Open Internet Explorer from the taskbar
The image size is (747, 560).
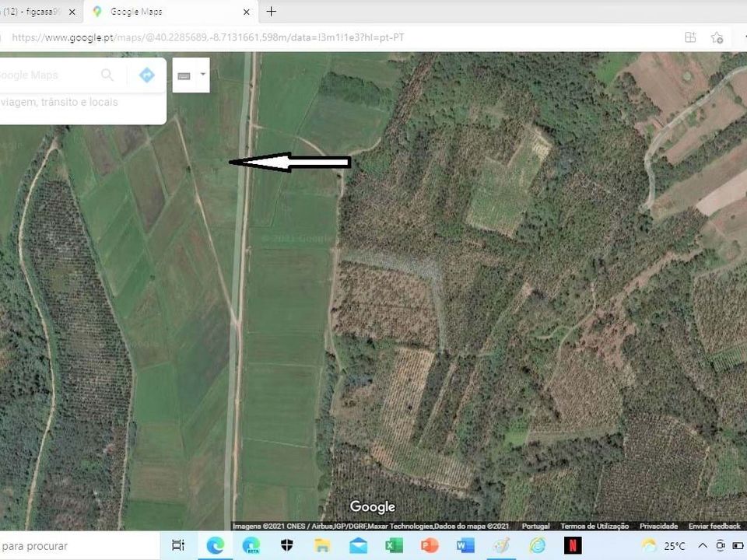coord(537,545)
